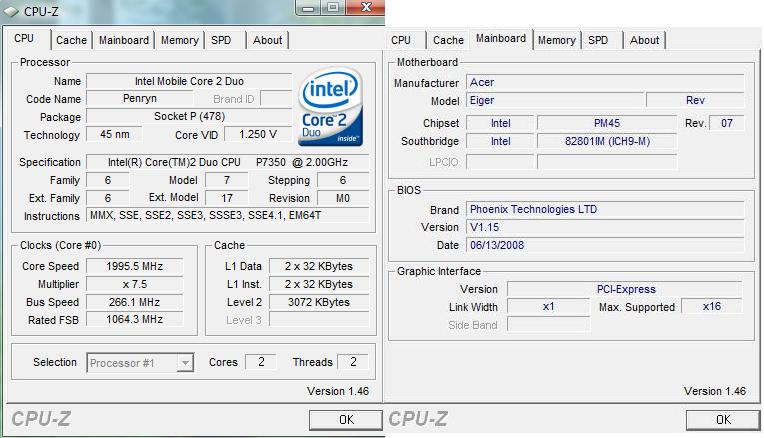Click OK button in left CPU-Z window
The height and width of the screenshot is (438, 764).
pos(346,420)
